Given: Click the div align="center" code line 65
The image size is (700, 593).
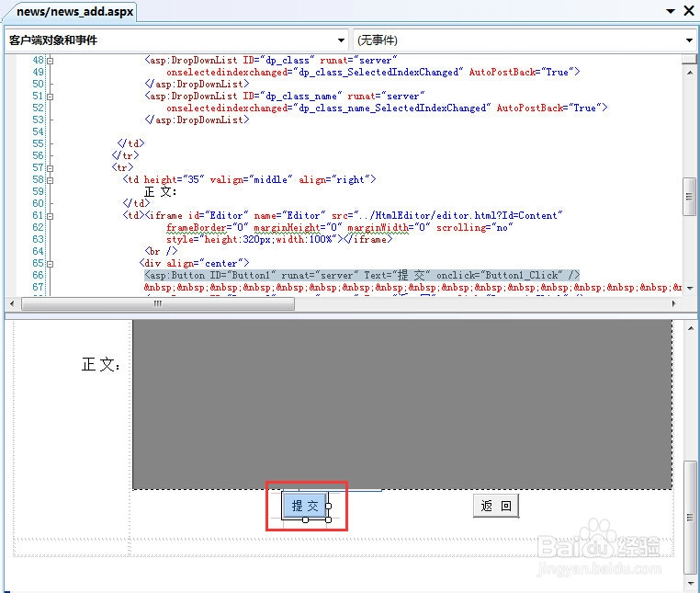Looking at the screenshot, I should pyautogui.click(x=194, y=264).
